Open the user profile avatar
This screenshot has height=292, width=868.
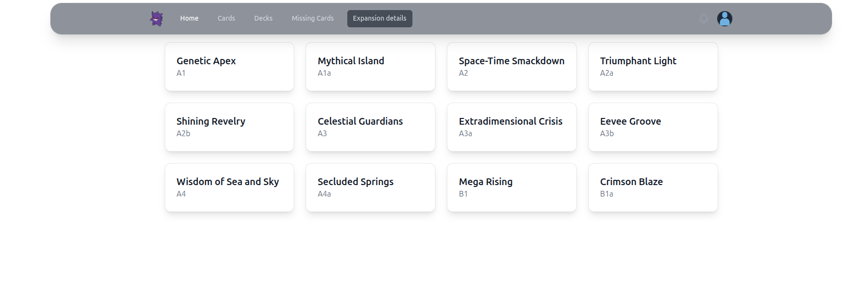(724, 19)
